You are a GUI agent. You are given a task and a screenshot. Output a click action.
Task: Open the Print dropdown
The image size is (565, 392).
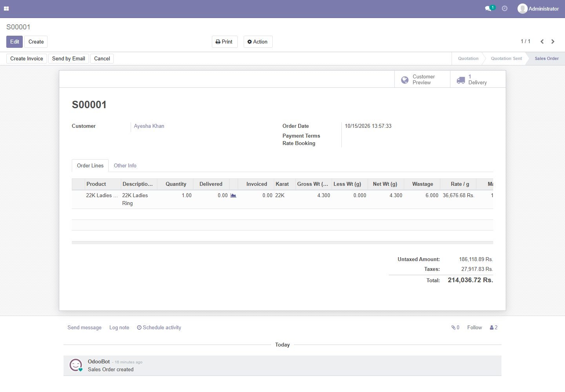point(224,42)
